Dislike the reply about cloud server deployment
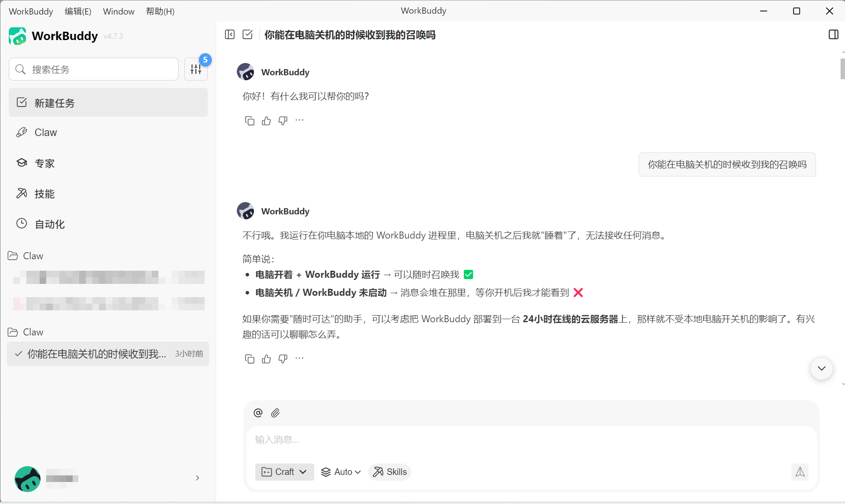845x504 pixels. 283,359
